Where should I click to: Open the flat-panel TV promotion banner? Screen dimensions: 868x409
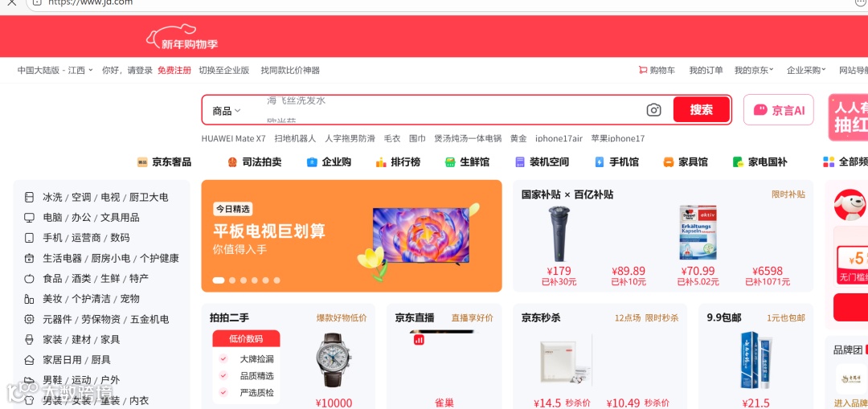pyautogui.click(x=351, y=235)
